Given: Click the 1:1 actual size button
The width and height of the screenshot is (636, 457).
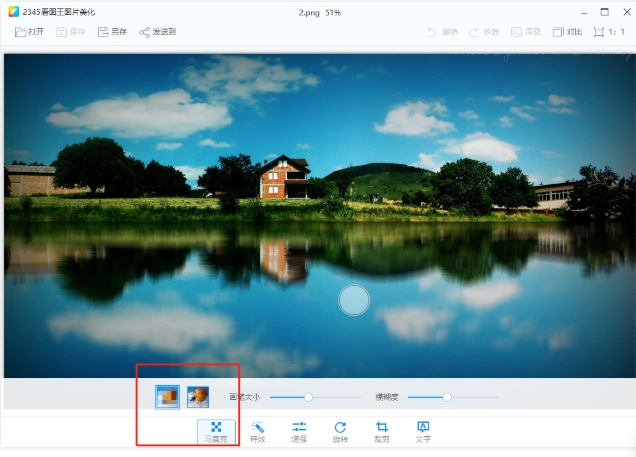Looking at the screenshot, I should coord(610,32).
